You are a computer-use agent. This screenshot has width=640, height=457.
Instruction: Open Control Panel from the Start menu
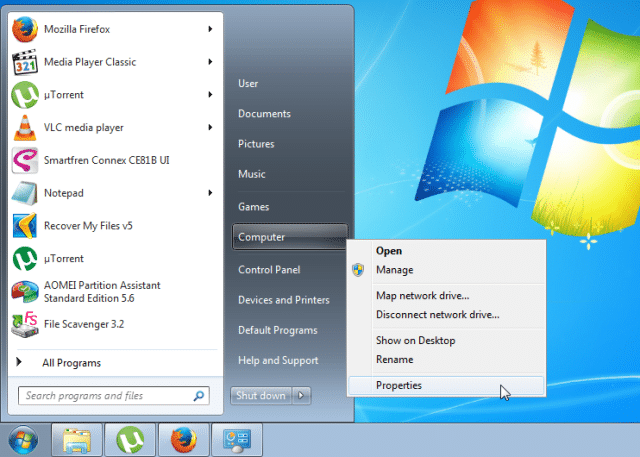pos(269,270)
